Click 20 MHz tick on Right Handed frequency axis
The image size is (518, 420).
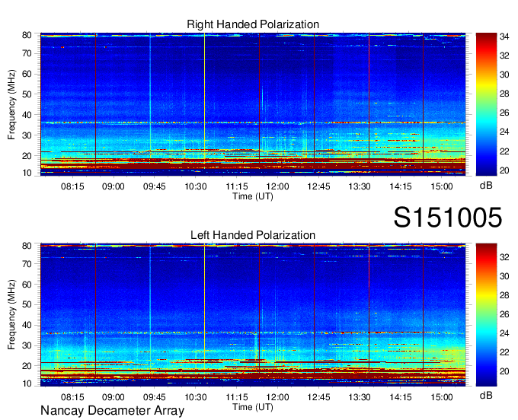(x=27, y=156)
